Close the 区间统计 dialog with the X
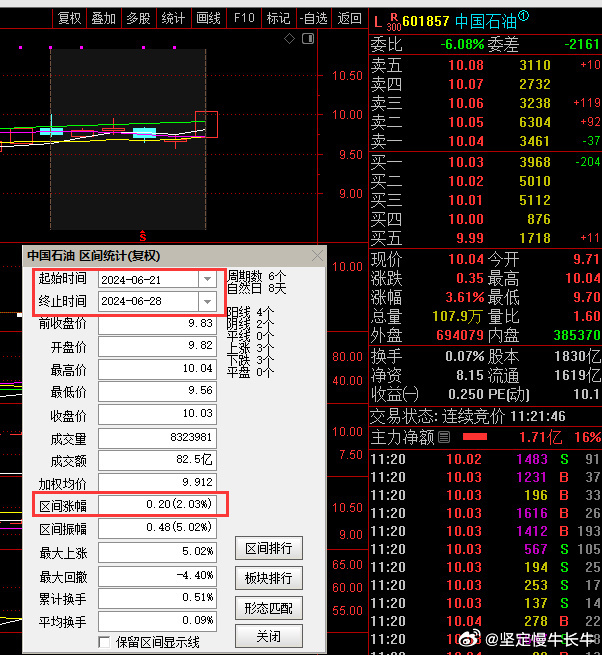This screenshot has height=655, width=602. click(317, 256)
